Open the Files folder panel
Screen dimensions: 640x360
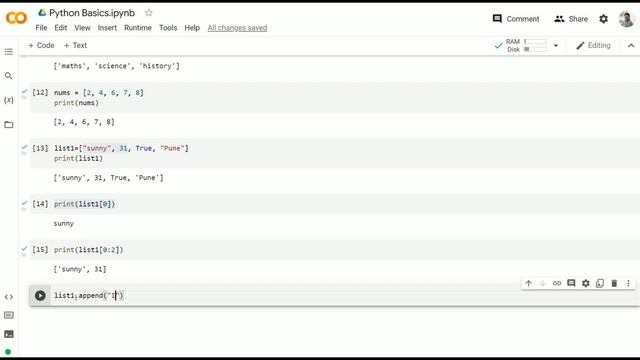coord(9,124)
